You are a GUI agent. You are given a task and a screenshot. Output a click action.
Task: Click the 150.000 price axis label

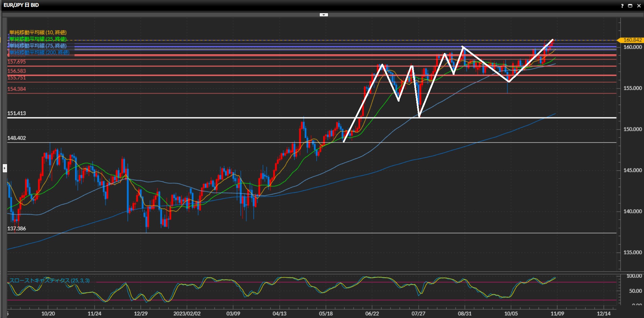pos(632,129)
